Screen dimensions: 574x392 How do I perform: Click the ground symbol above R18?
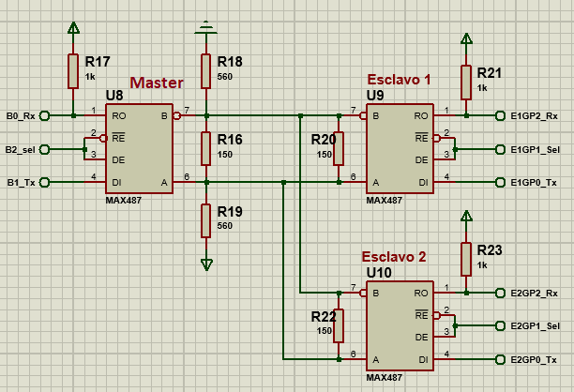(206, 28)
